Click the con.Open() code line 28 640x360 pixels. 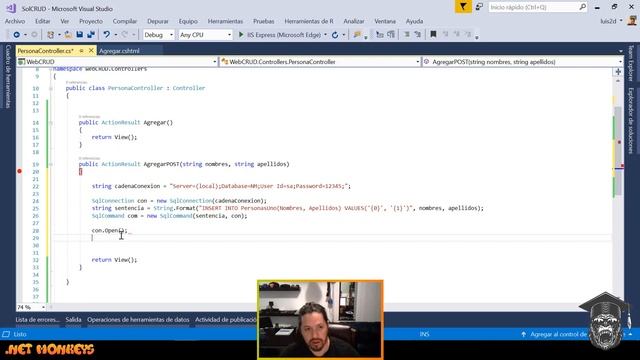tap(109, 231)
